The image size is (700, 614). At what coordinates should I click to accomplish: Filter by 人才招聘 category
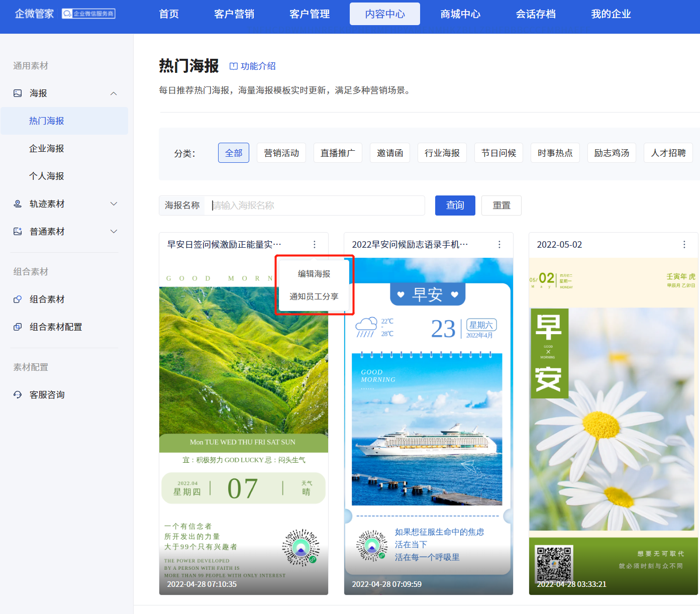point(668,153)
